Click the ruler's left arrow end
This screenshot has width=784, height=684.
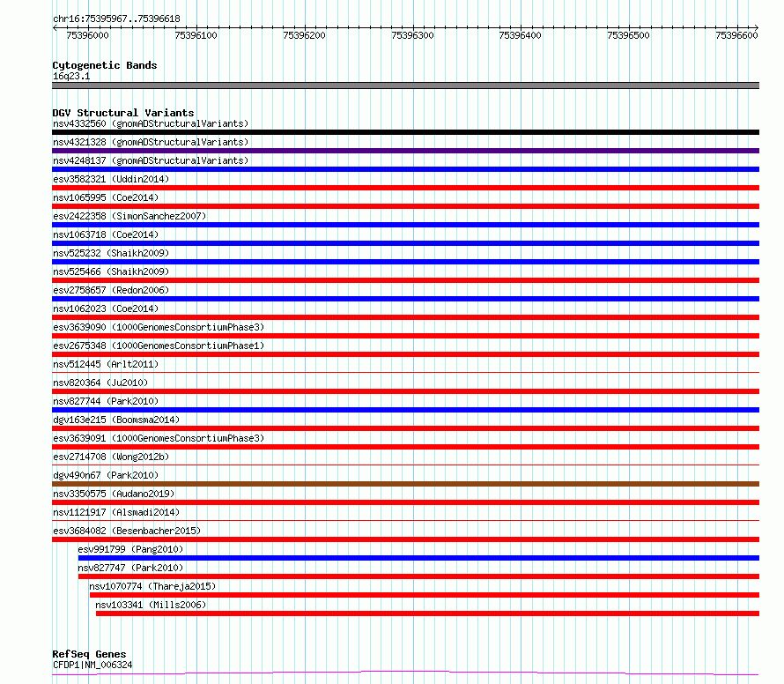coord(55,28)
